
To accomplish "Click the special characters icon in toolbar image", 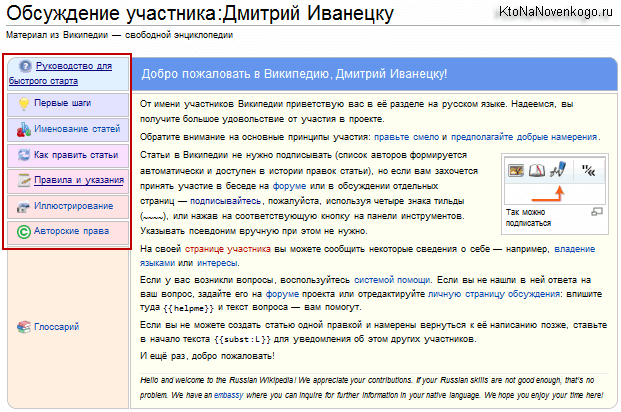I will click(589, 170).
